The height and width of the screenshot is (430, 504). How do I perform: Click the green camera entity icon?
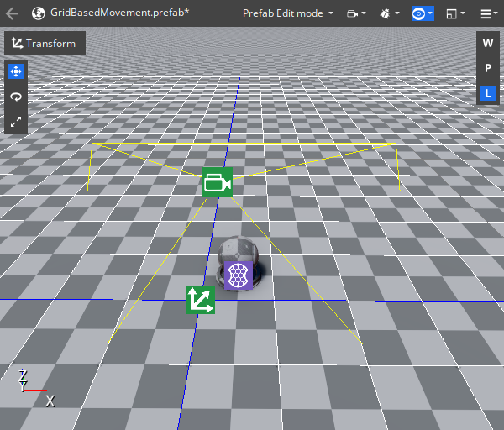point(217,182)
